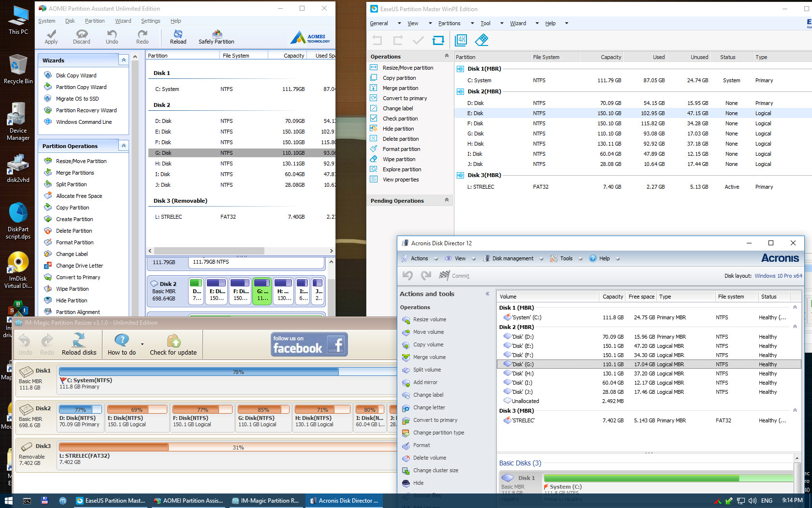Open EaseUS Tool menu
This screenshot has width=812, height=508.
tap(485, 23)
